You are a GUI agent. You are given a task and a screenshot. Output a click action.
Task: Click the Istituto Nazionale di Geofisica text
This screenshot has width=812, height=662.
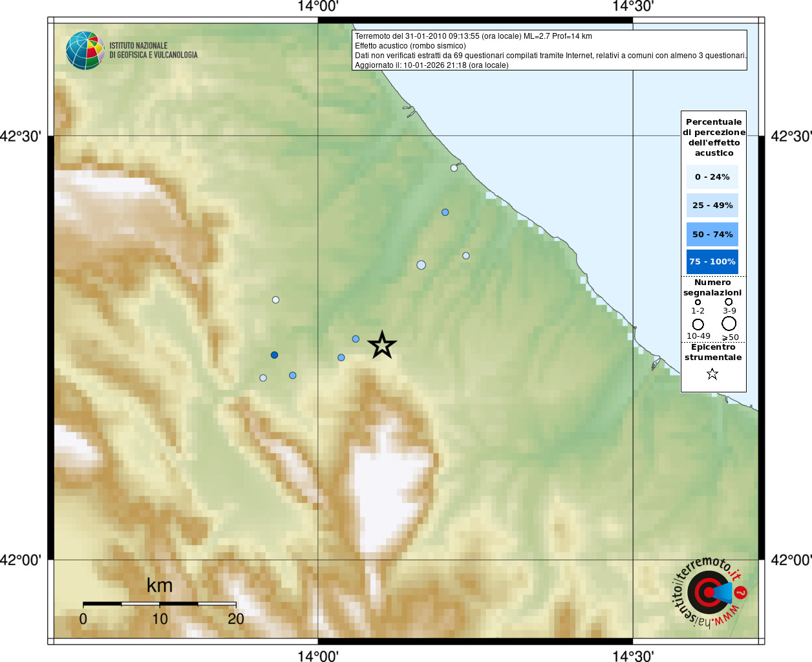point(153,50)
